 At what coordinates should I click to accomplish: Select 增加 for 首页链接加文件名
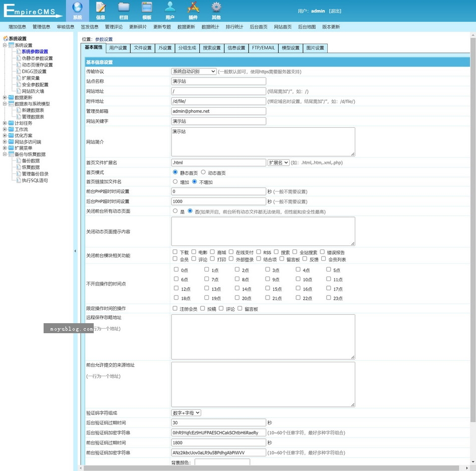click(x=175, y=181)
